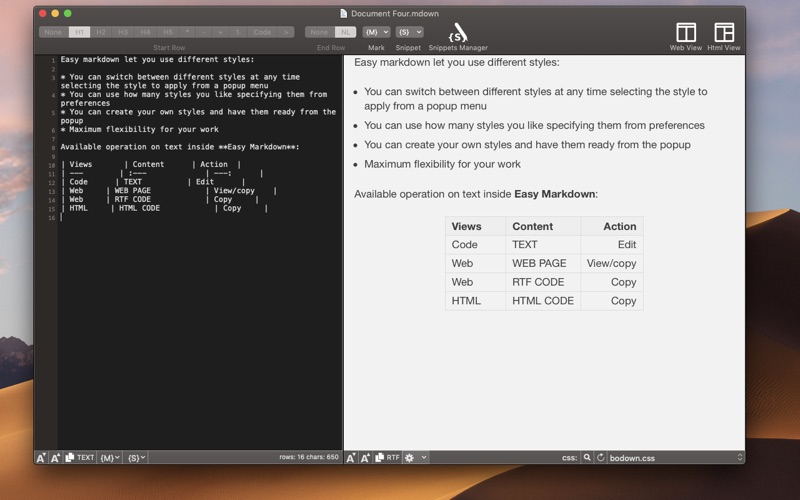Decrease font size in the web preview
800x500 pixels.
point(351,458)
